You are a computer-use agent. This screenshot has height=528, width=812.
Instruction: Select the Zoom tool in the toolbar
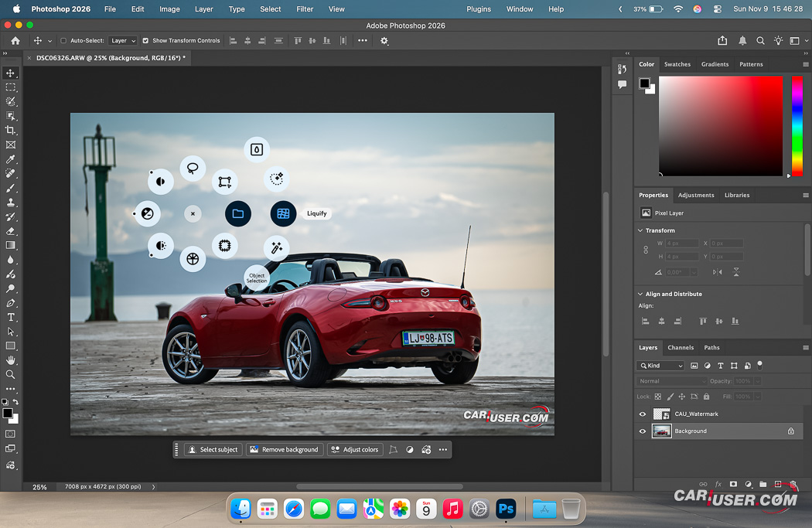tap(11, 374)
